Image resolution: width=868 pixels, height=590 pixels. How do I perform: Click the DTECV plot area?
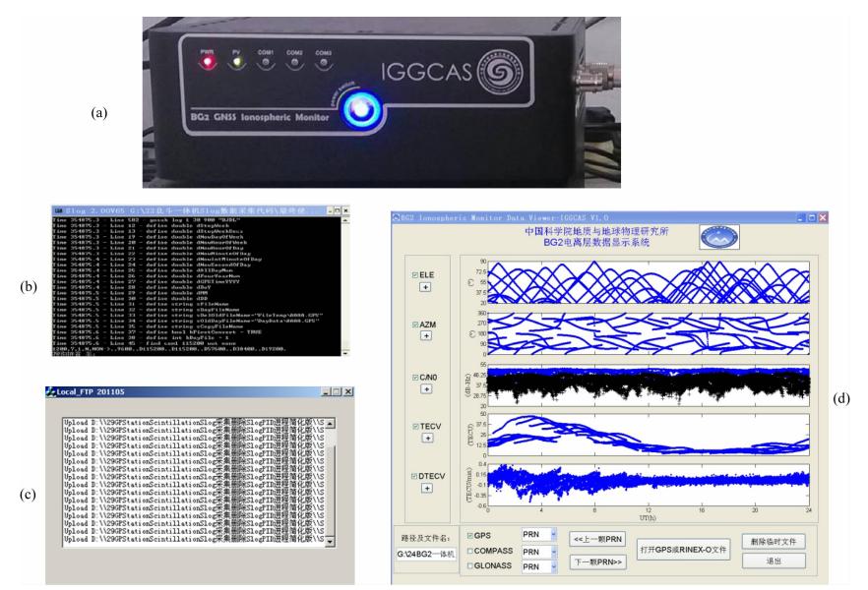point(649,485)
